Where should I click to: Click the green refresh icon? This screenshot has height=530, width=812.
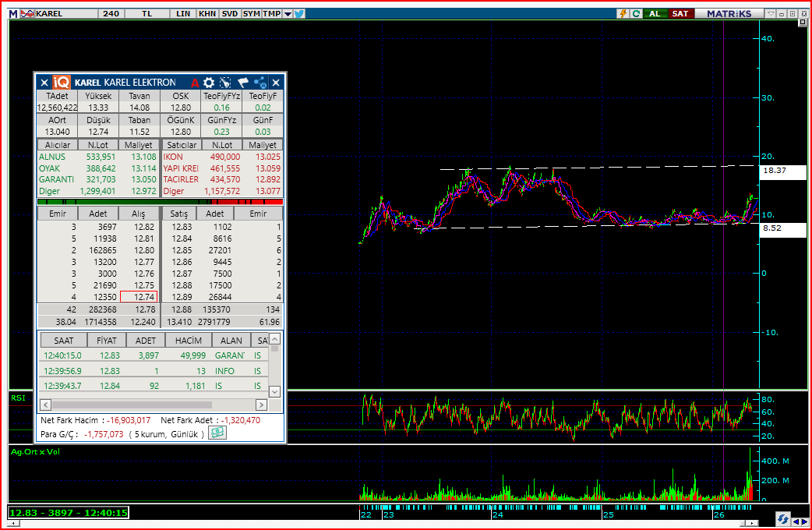(x=636, y=13)
